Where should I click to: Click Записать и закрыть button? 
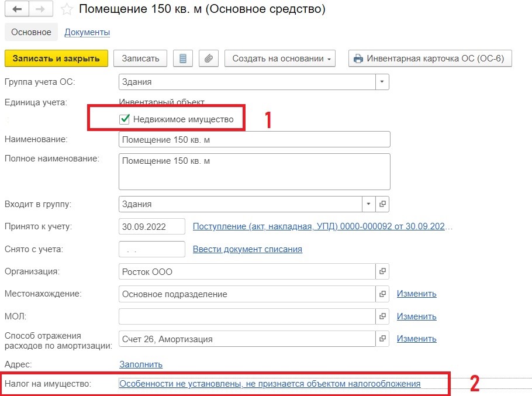56,58
